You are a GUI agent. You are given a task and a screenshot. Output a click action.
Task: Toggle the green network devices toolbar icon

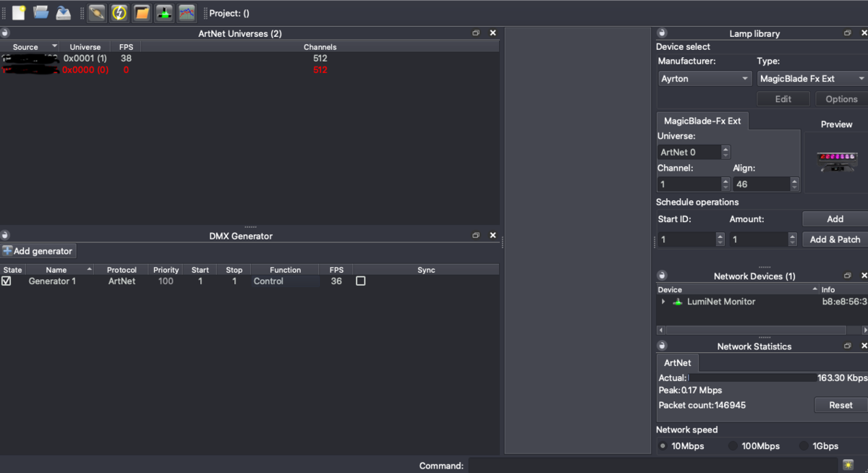tap(164, 12)
